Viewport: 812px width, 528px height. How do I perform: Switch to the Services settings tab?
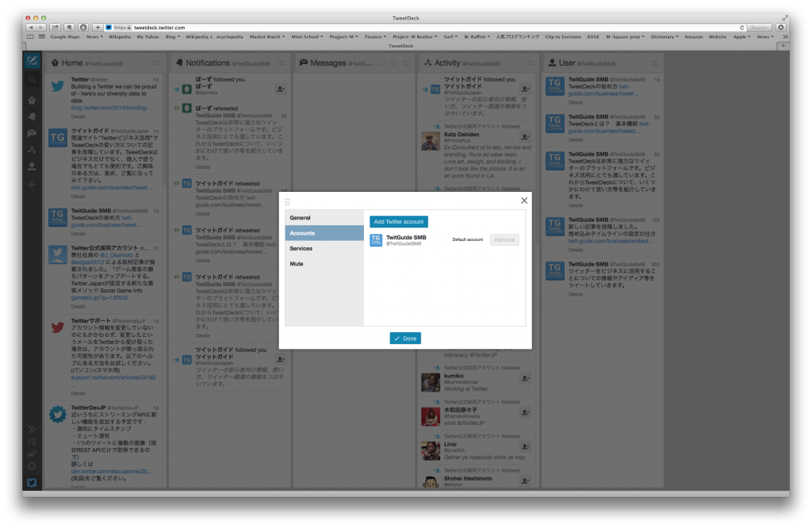coord(324,248)
